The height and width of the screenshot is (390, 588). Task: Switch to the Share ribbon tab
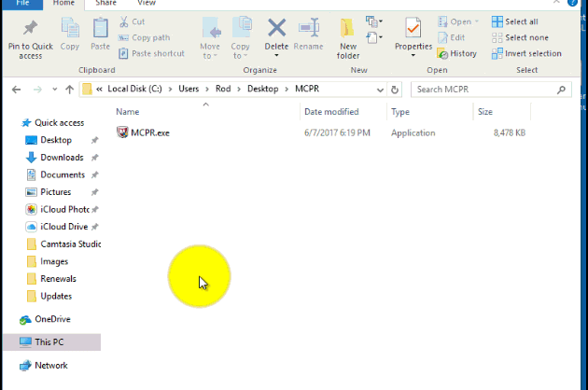tap(105, 4)
